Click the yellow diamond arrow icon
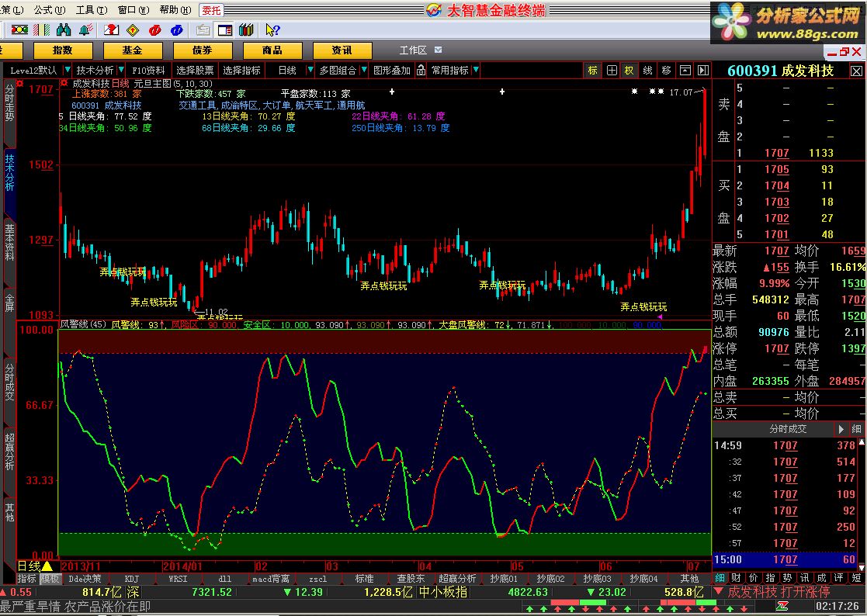 tap(133, 29)
